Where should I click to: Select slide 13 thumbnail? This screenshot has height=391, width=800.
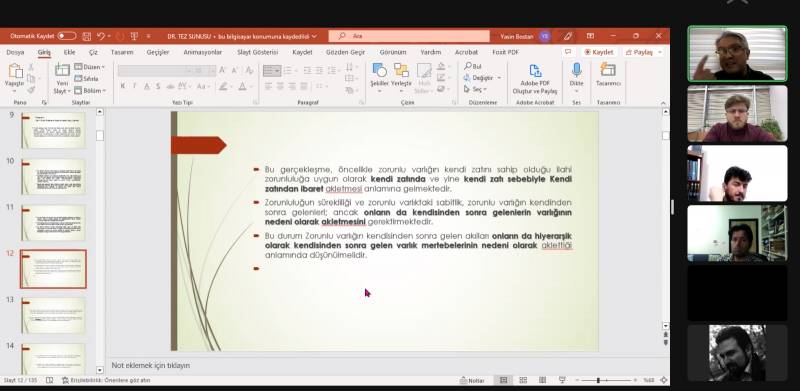[x=53, y=315]
